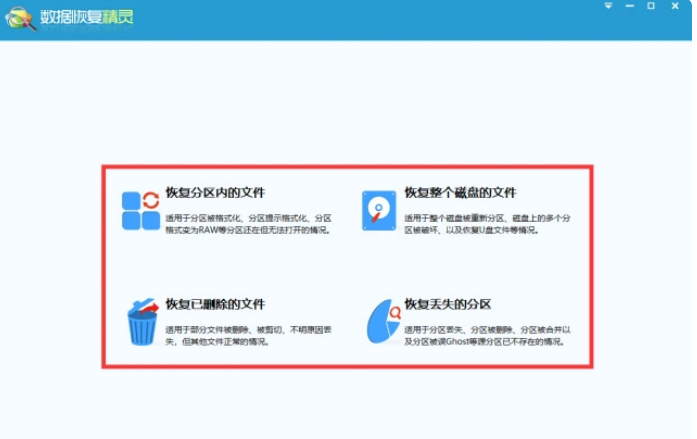Click the 数据恢复精灵 title text
697x439 pixels.
tap(85, 19)
